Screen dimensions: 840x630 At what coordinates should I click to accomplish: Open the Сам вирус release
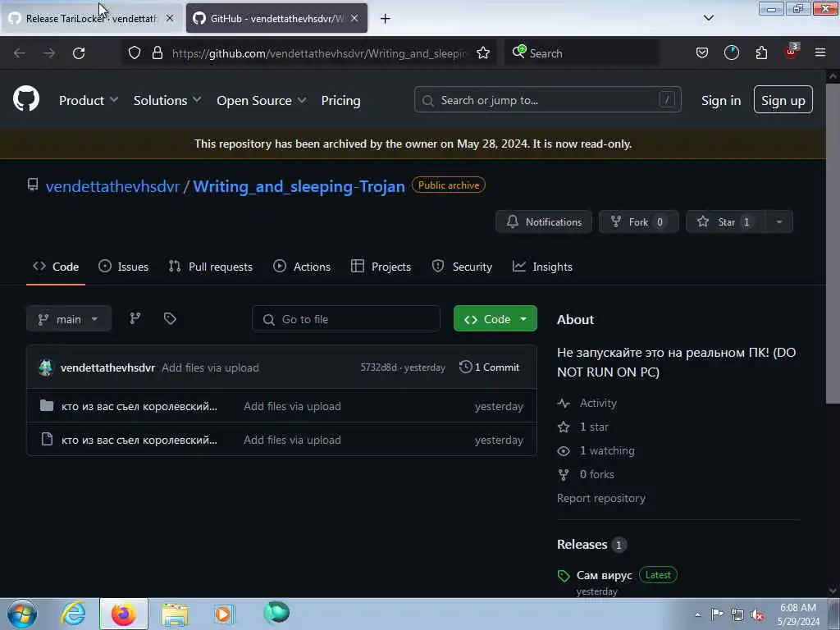pyautogui.click(x=605, y=575)
